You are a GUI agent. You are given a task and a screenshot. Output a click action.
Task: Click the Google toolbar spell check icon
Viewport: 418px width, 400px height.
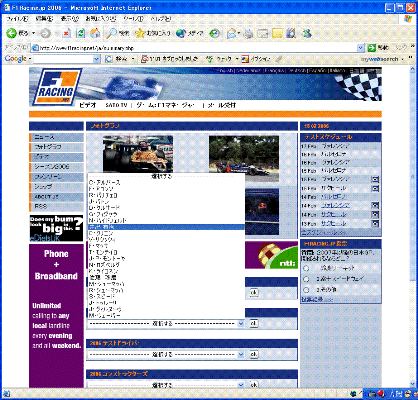(210, 59)
